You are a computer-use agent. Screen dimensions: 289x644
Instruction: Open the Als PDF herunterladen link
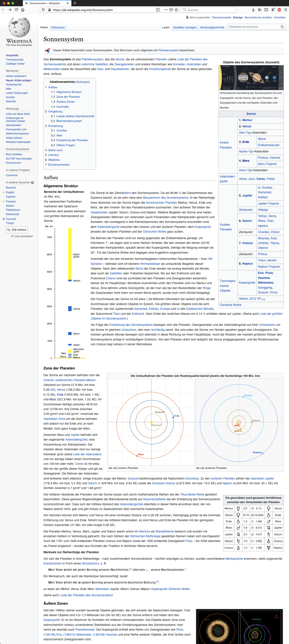click(x=19, y=158)
